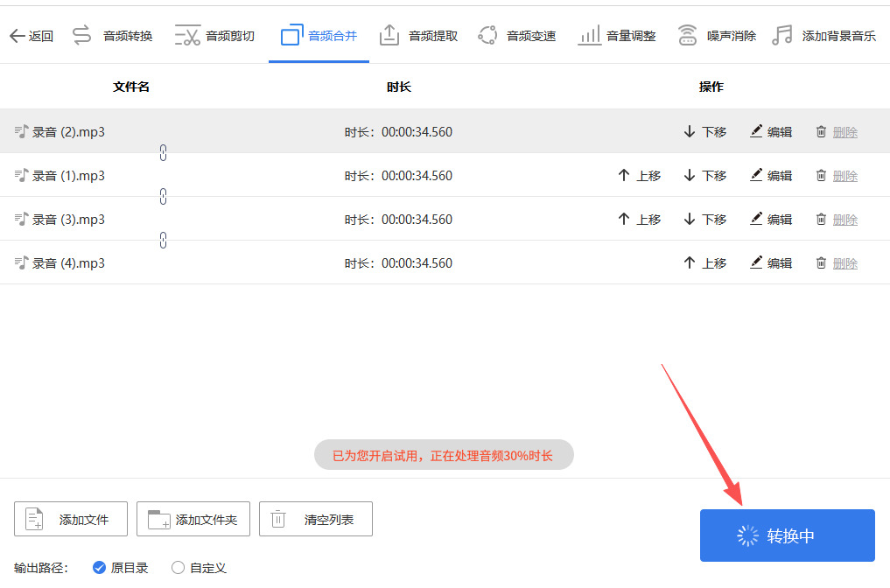Switch to the 音频剪切 tab

click(x=214, y=36)
